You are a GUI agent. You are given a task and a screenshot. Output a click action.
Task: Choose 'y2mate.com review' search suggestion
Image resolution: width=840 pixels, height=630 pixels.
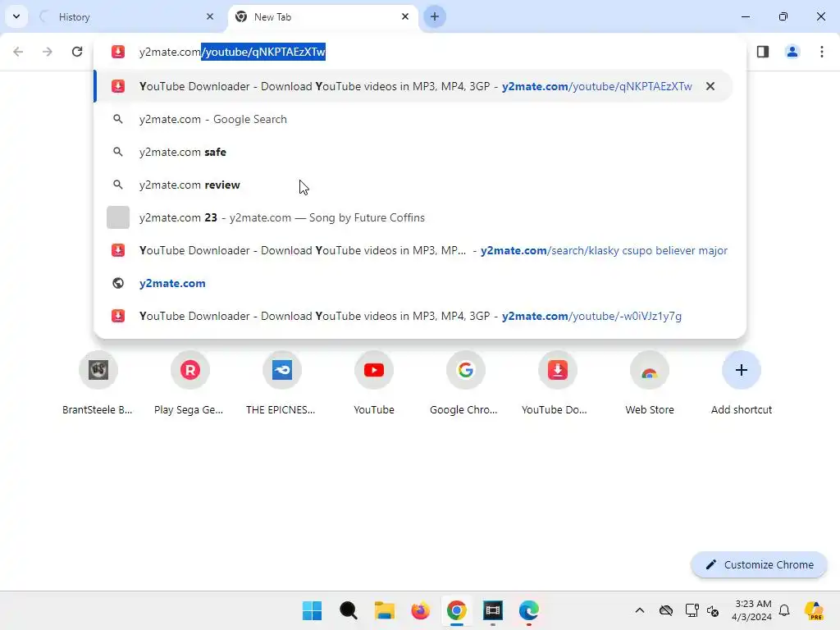click(413, 185)
